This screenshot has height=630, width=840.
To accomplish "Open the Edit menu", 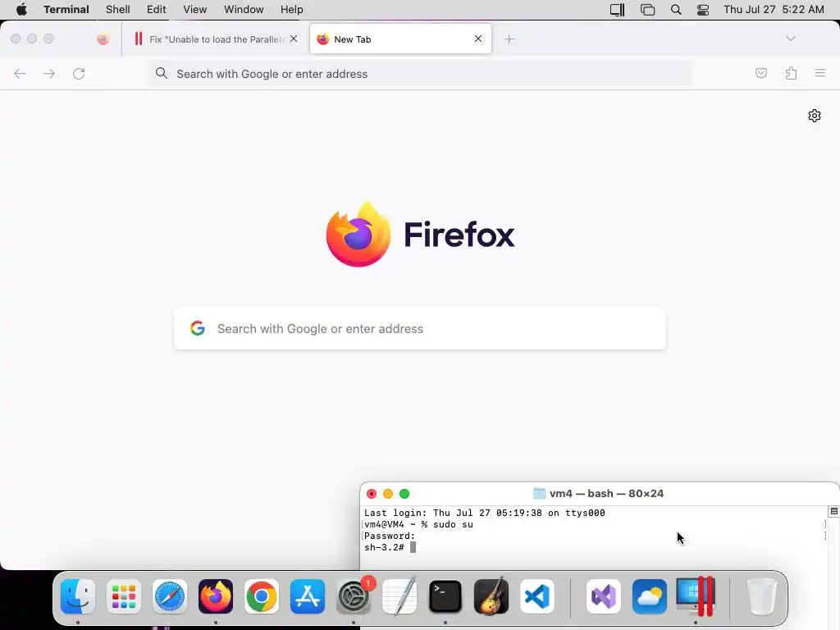I will point(157,10).
